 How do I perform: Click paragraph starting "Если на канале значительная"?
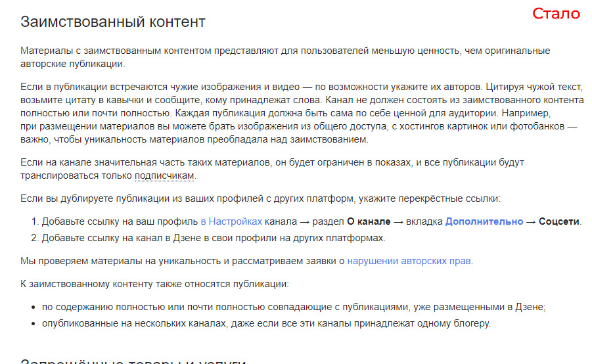coord(272,169)
